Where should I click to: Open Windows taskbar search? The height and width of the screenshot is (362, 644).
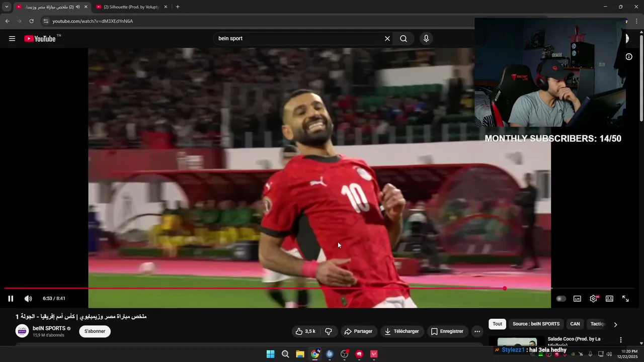click(285, 354)
